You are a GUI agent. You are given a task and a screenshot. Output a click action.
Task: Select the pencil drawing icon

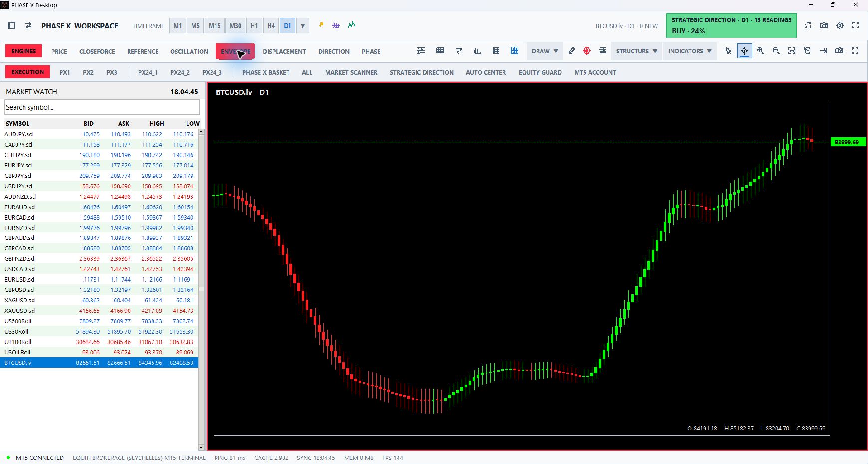pyautogui.click(x=572, y=51)
